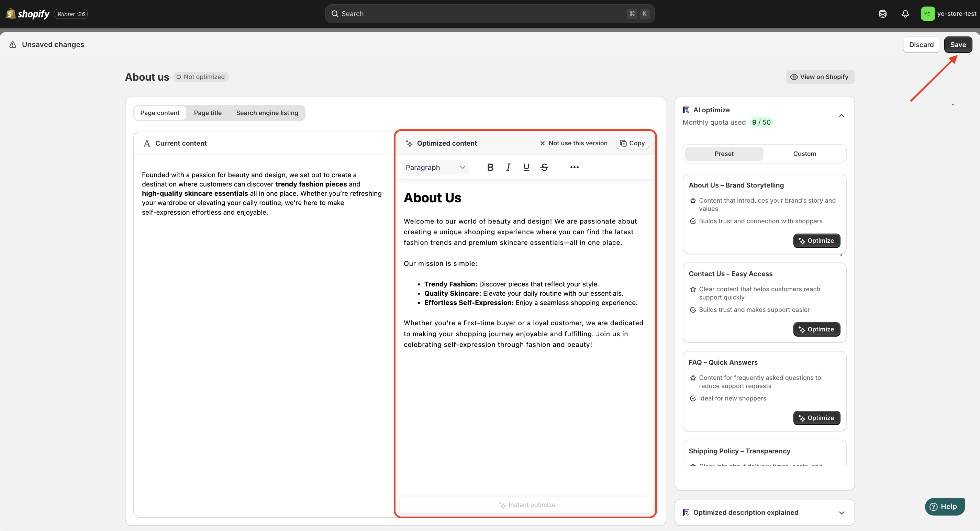Switch to Custom mode
980x531 pixels.
coord(804,154)
